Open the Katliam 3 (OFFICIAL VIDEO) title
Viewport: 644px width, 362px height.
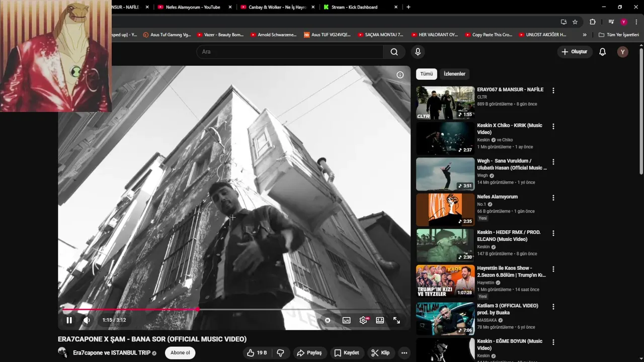pyautogui.click(x=508, y=309)
